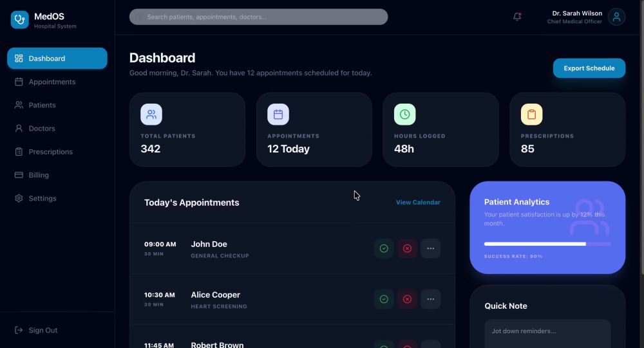The image size is (644, 348).
Task: Click the success rate progress bar
Action: 547,244
